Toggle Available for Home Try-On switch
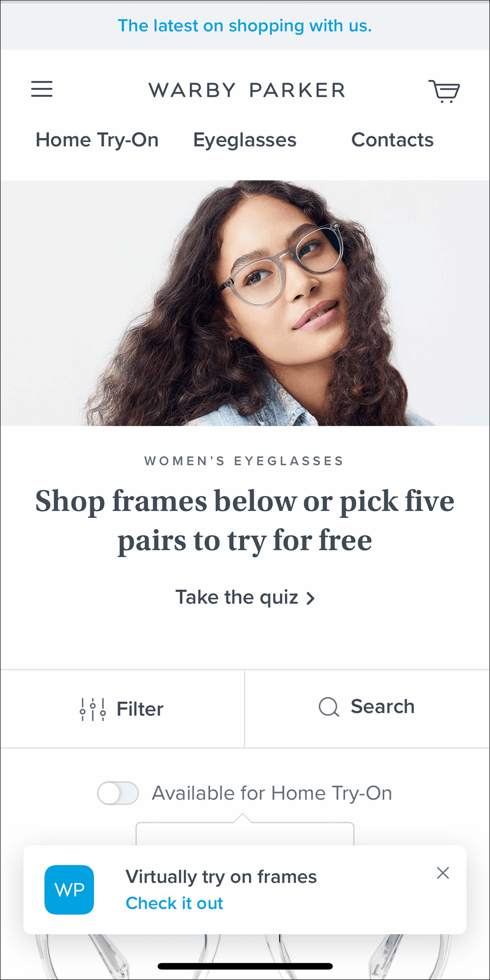This screenshot has height=980, width=490. pos(118,793)
